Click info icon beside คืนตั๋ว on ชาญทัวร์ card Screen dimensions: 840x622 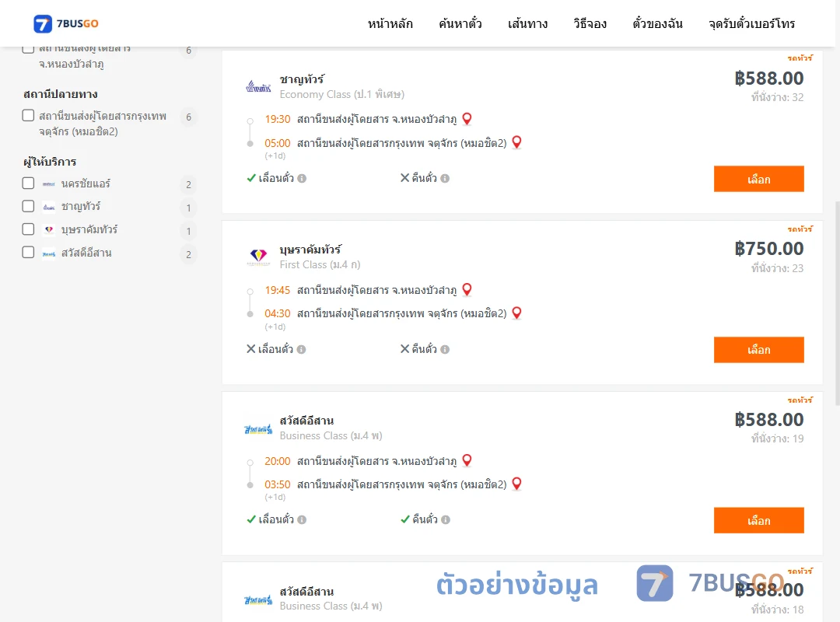tap(445, 178)
